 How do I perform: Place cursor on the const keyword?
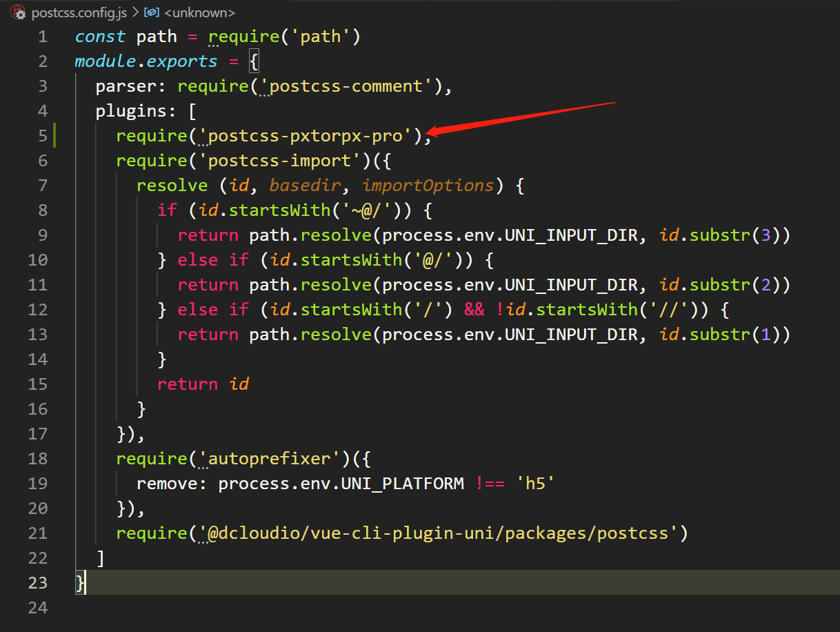tap(100, 36)
